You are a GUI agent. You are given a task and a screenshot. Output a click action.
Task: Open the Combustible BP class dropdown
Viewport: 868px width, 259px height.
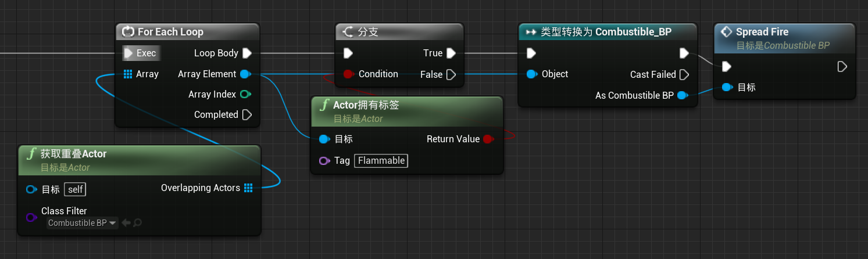pos(82,223)
